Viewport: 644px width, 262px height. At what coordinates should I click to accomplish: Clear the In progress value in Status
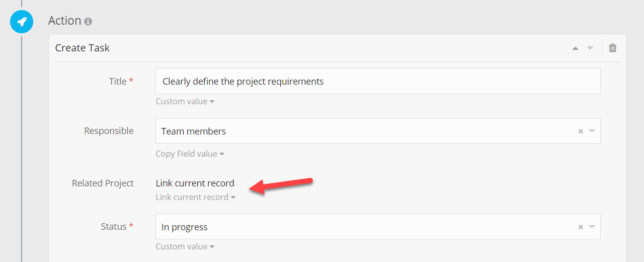click(581, 227)
